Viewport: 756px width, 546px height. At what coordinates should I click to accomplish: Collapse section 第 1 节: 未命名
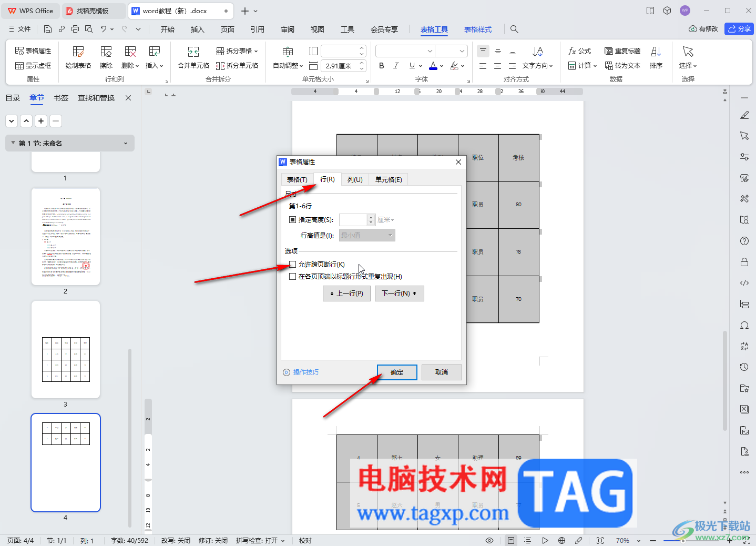point(13,143)
